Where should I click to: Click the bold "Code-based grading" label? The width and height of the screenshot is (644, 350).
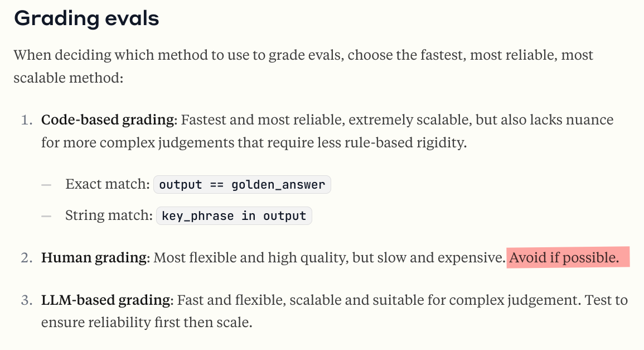pos(108,120)
